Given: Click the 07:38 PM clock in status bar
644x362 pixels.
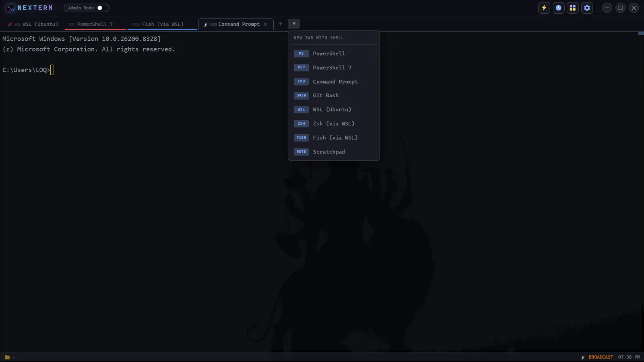Looking at the screenshot, I should click(x=629, y=357).
